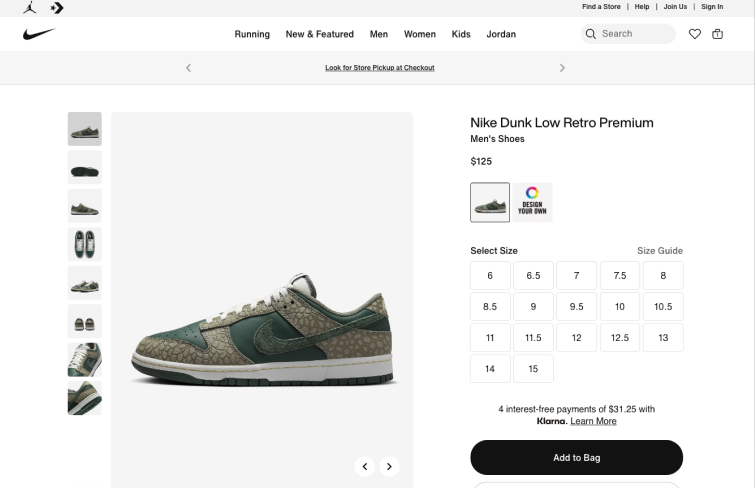
Task: Show previous promo banner message
Action: [188, 68]
